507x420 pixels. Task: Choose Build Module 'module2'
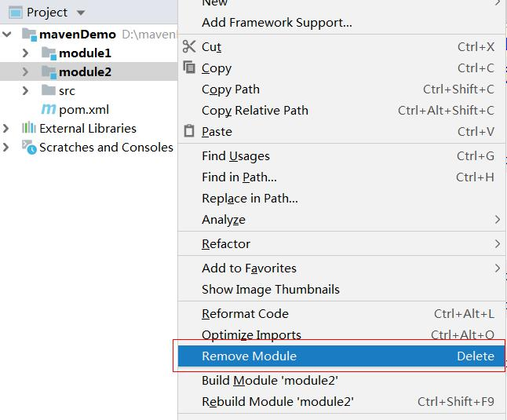tap(269, 381)
